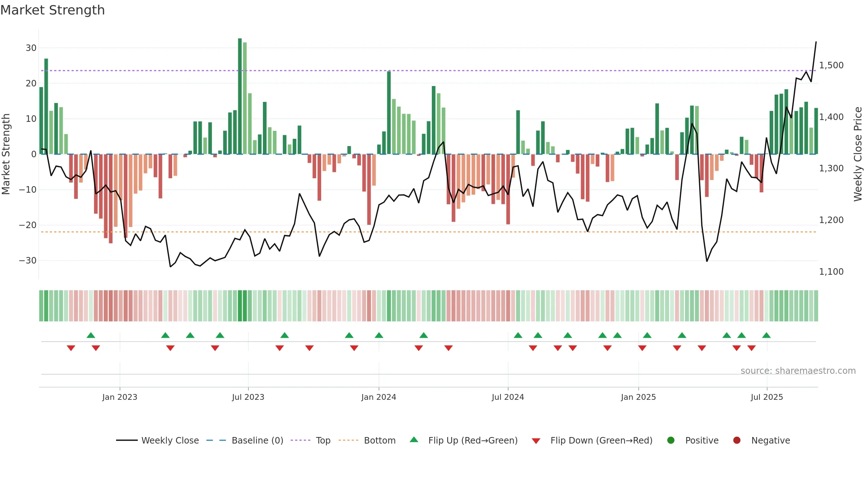The width and height of the screenshot is (868, 488).
Task: Click the darkest green cell in the heatmap strip
Action: 240,306
